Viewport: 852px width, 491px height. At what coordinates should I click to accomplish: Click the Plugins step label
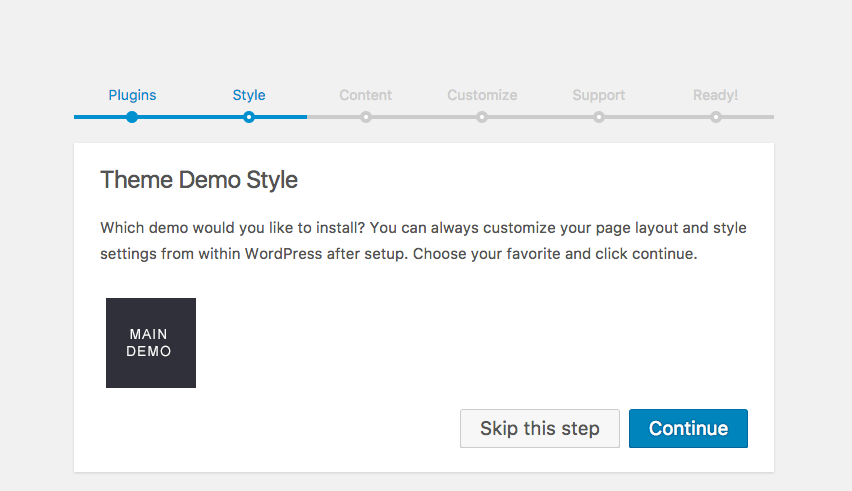click(132, 95)
